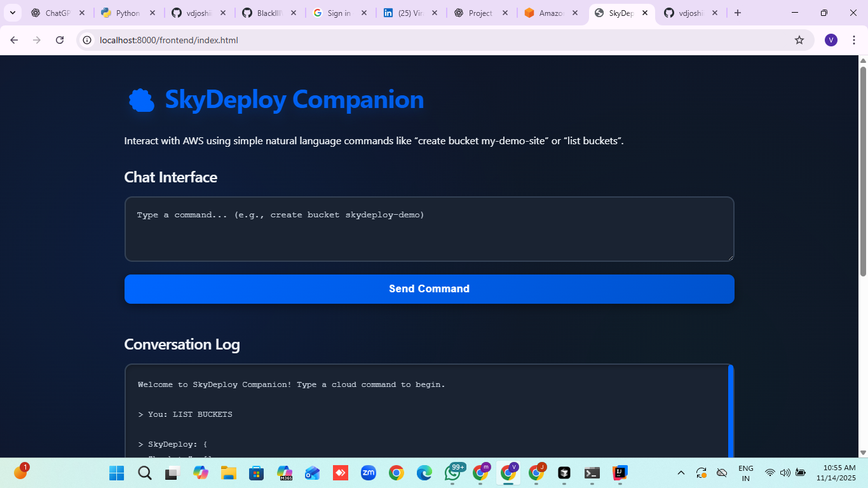
Task: Launch IntelliJ IDEA from the taskbar
Action: [620, 473]
